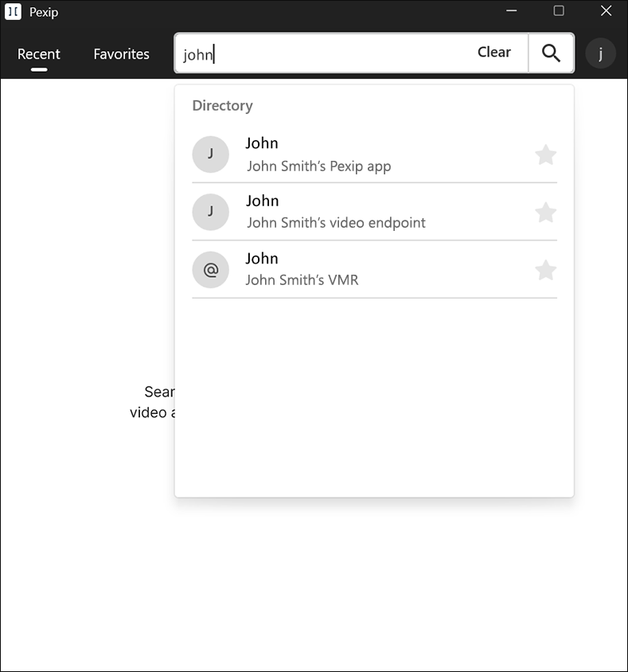Viewport: 628px width, 672px height.
Task: Click the @ icon for John Smith's VMR
Action: click(210, 270)
